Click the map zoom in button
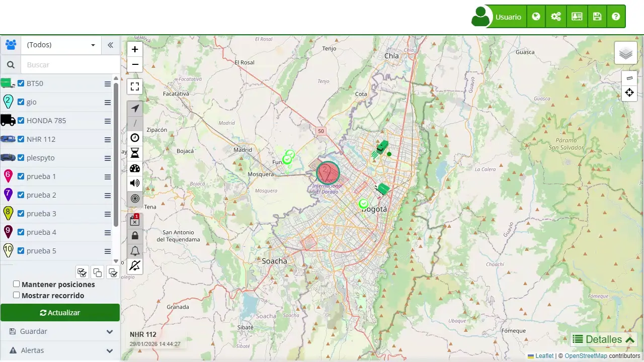This screenshot has width=644, height=362. (135, 49)
